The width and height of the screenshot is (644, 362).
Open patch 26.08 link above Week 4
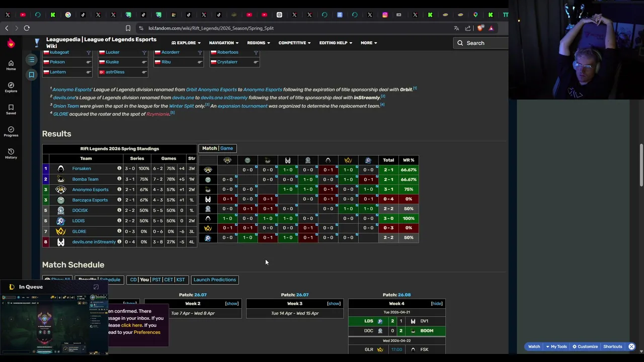coord(404,295)
